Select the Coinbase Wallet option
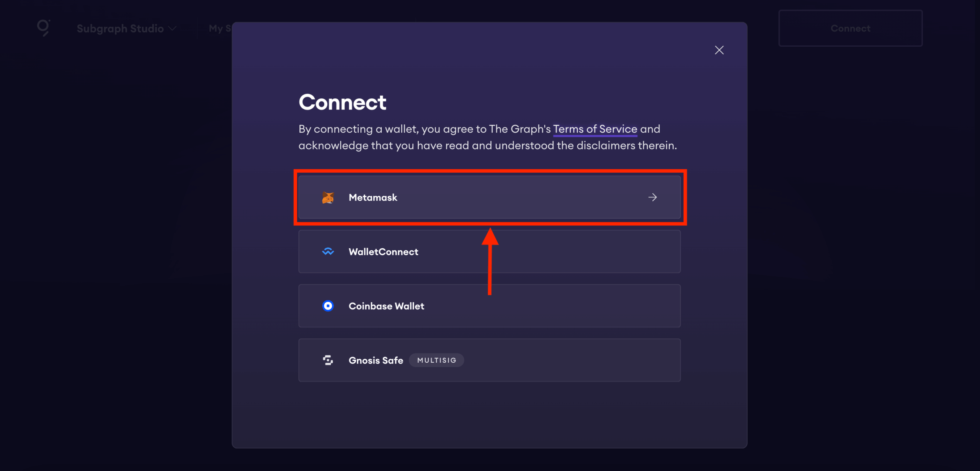980x471 pixels. (x=489, y=306)
